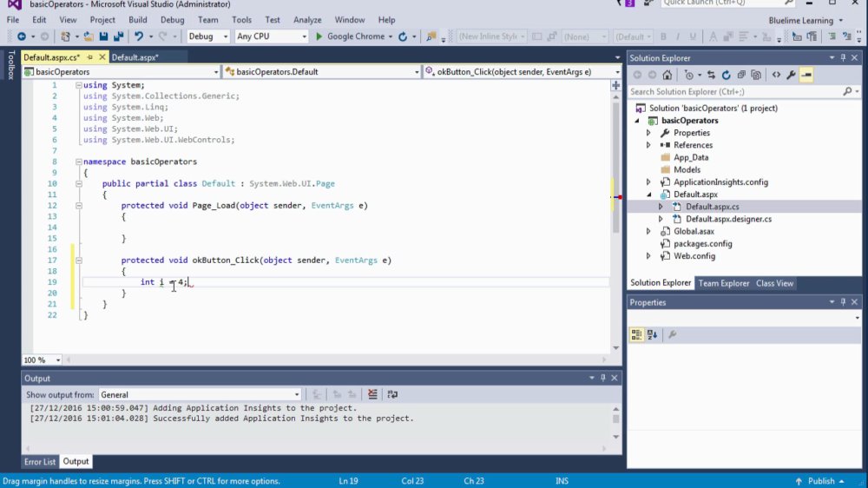Select Web.config in Solution Explorer
868x488 pixels.
click(694, 256)
